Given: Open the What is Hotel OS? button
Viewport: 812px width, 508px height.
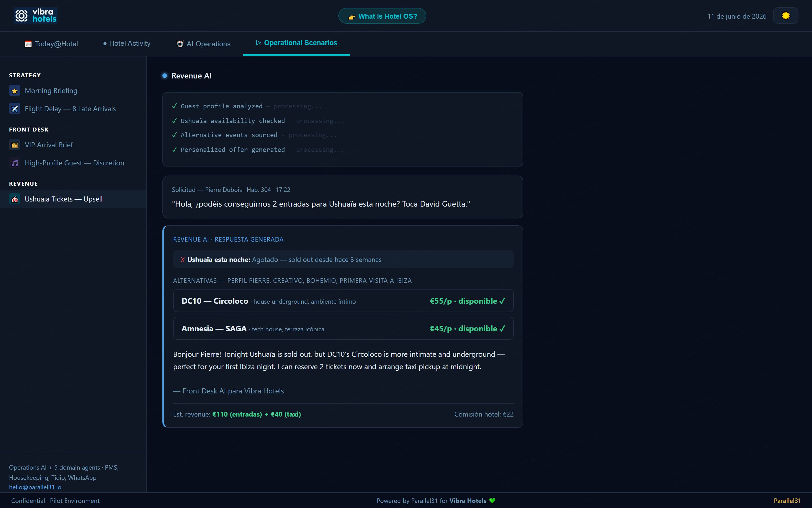Looking at the screenshot, I should click(x=382, y=16).
